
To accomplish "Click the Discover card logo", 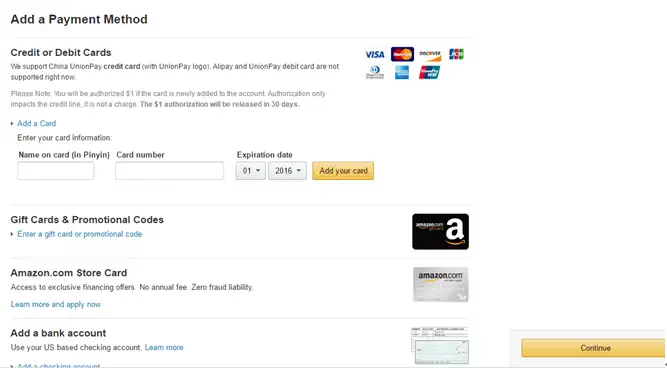I will tap(430, 54).
